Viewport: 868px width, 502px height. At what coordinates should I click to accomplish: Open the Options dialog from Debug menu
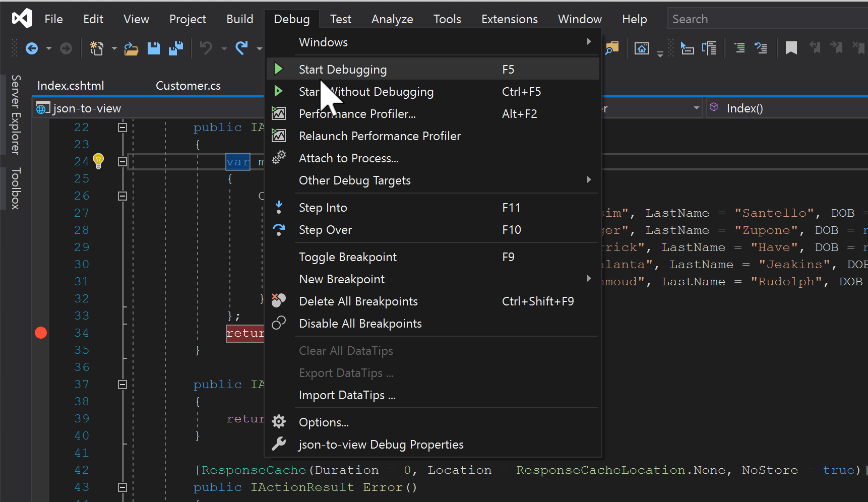click(324, 422)
